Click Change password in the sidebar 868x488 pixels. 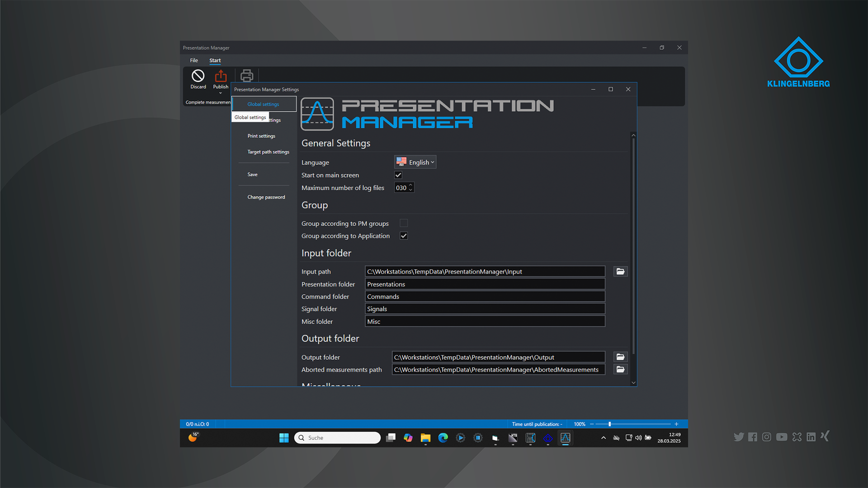(x=266, y=197)
